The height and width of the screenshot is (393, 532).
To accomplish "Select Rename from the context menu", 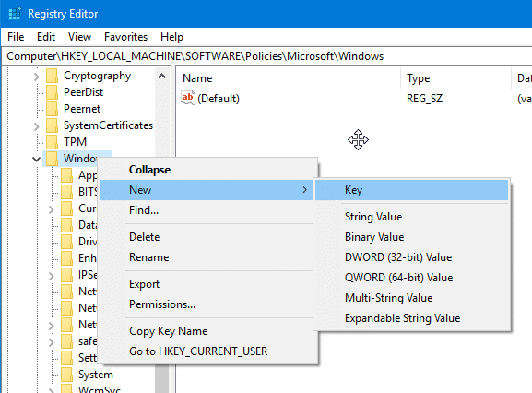I will pos(206,257).
